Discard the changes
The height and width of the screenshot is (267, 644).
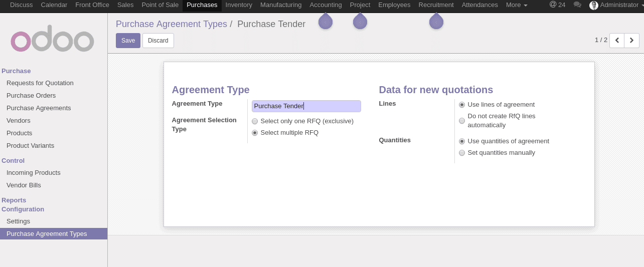pos(158,41)
